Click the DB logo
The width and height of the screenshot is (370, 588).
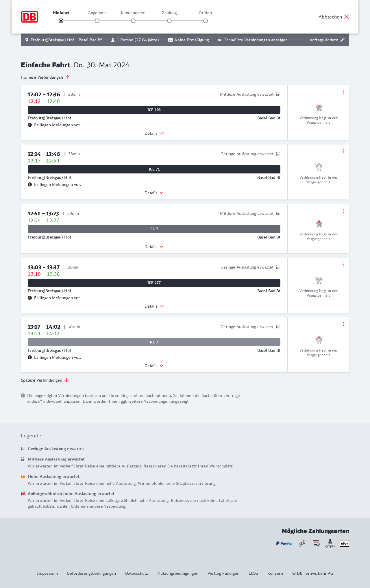coord(29,17)
